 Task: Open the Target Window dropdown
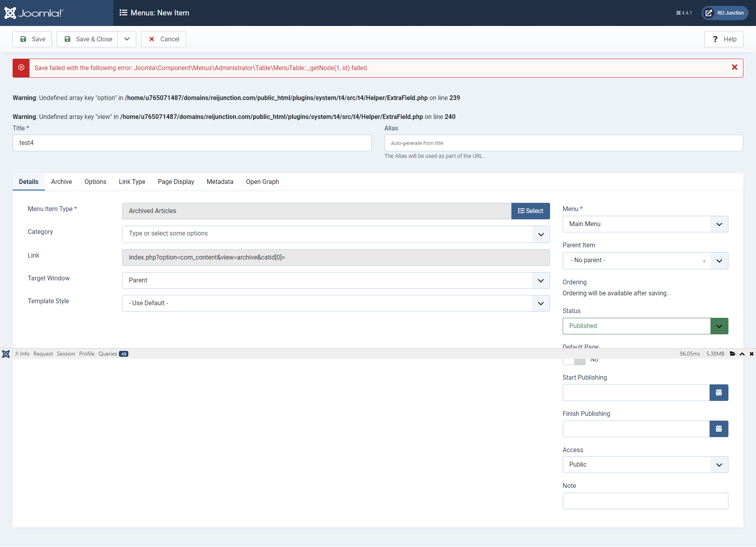(335, 280)
